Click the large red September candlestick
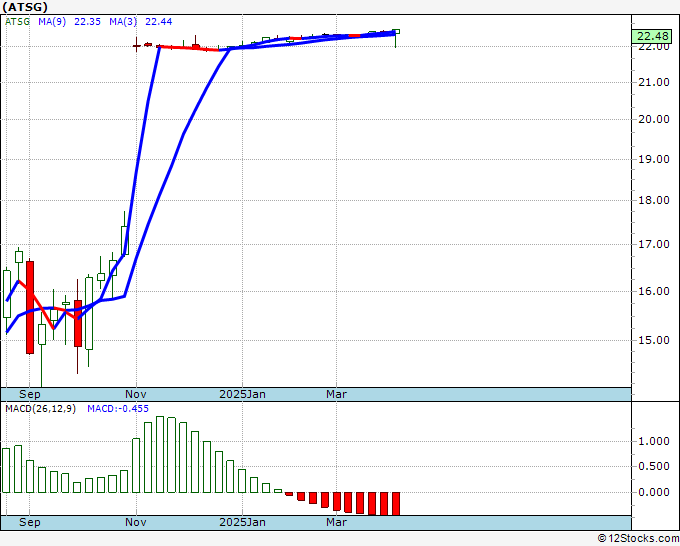 click(30, 307)
